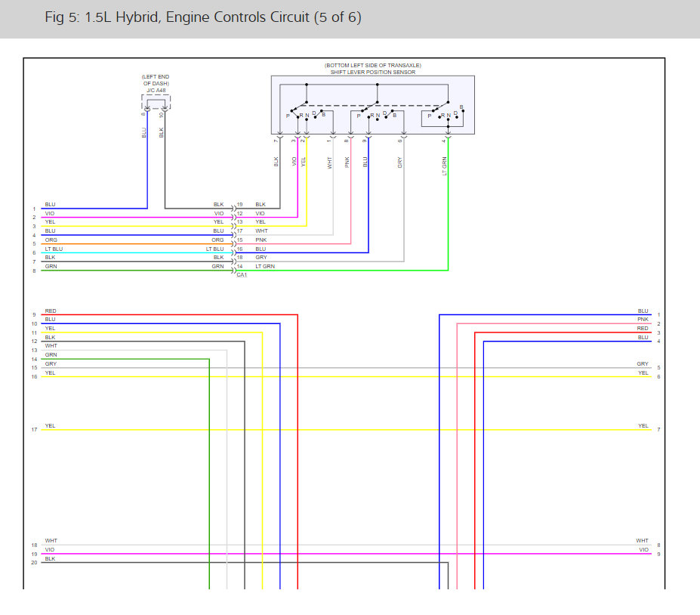Click the boxed rightmost P R N D switch symbol
700x615 pixels.
tap(443, 118)
